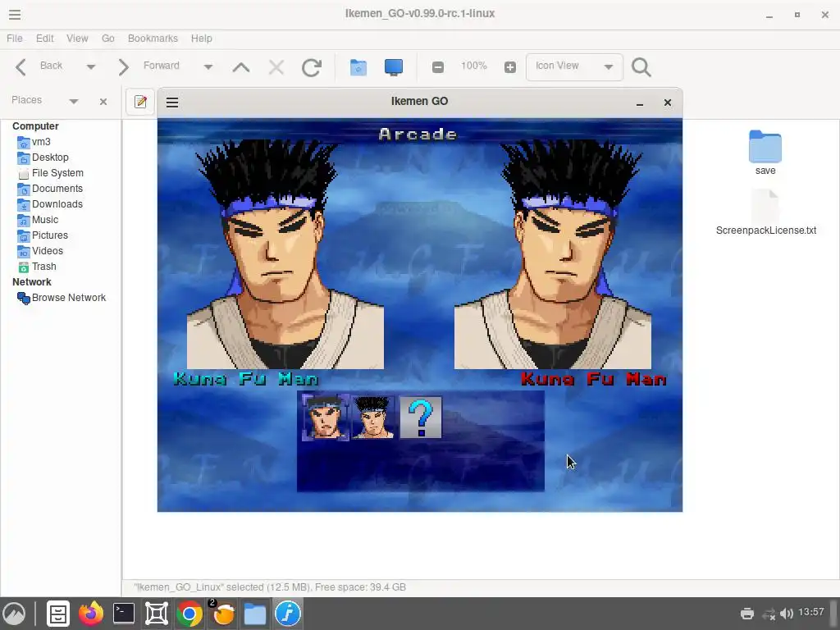Viewport: 840px width, 630px height.
Task: Click the search magnifier icon
Action: pyautogui.click(x=641, y=67)
